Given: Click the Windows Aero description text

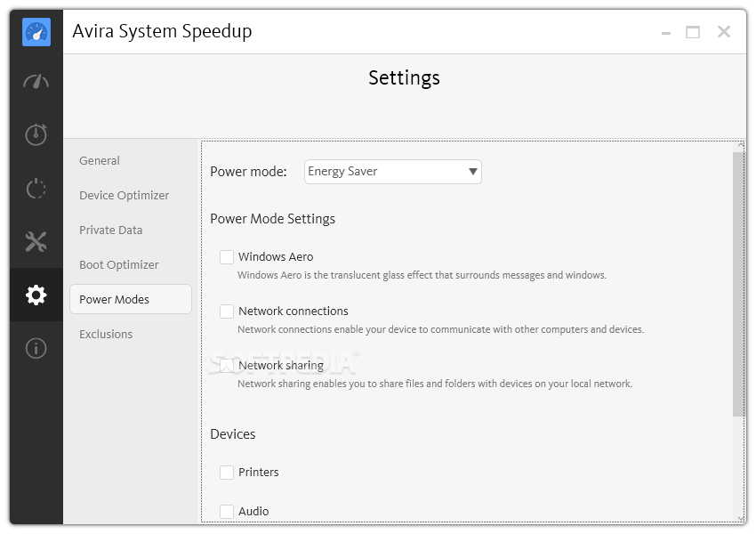Looking at the screenshot, I should 422,275.
